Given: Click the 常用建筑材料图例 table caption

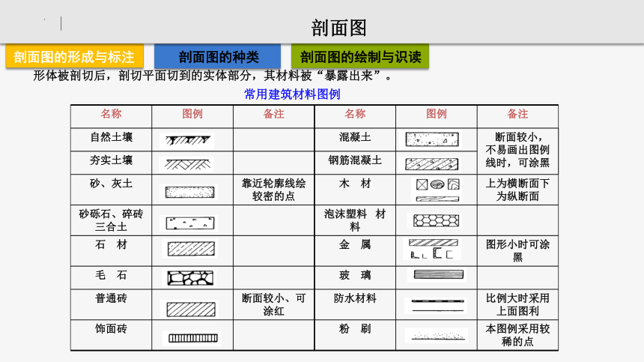Looking at the screenshot, I should tap(292, 94).
